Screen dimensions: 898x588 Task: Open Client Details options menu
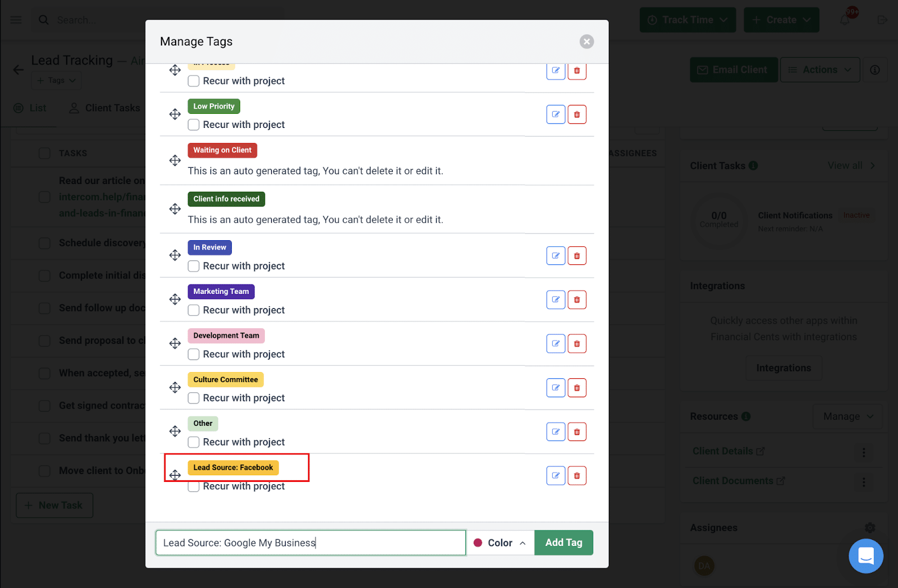[864, 452]
